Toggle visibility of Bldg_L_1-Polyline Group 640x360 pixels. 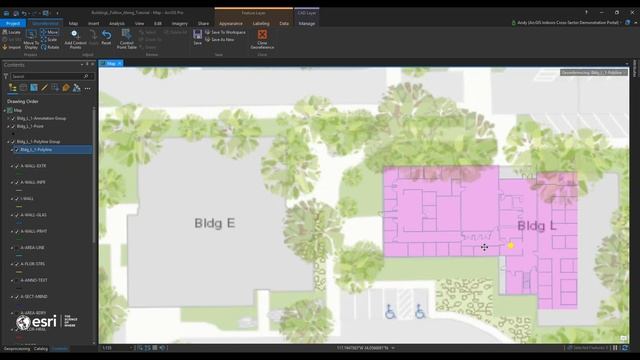[13, 142]
